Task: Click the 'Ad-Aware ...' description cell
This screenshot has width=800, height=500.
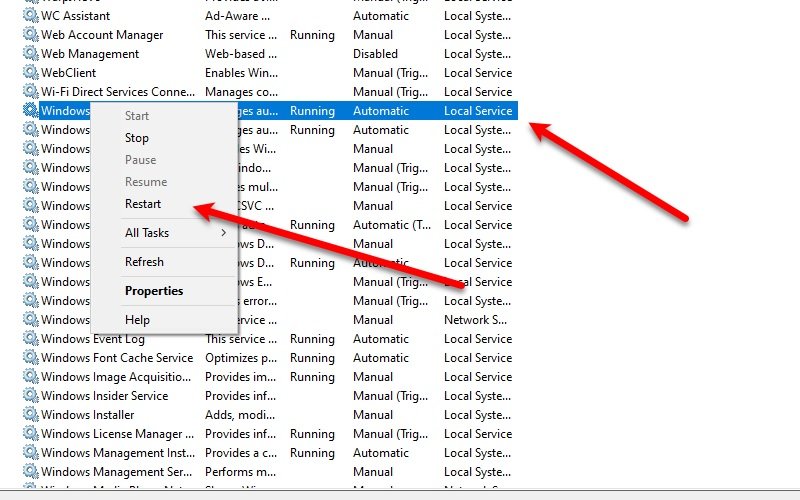Action: point(237,16)
